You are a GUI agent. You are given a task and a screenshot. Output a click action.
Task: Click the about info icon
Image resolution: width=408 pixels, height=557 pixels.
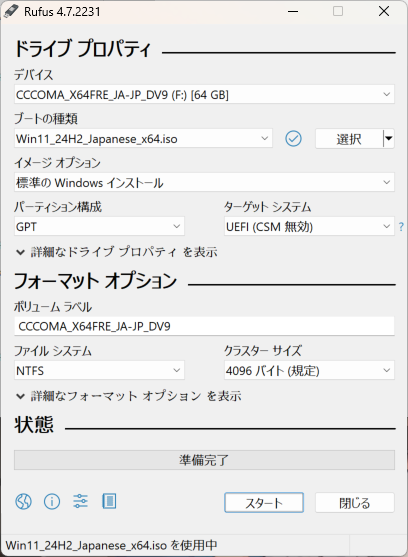point(52,502)
